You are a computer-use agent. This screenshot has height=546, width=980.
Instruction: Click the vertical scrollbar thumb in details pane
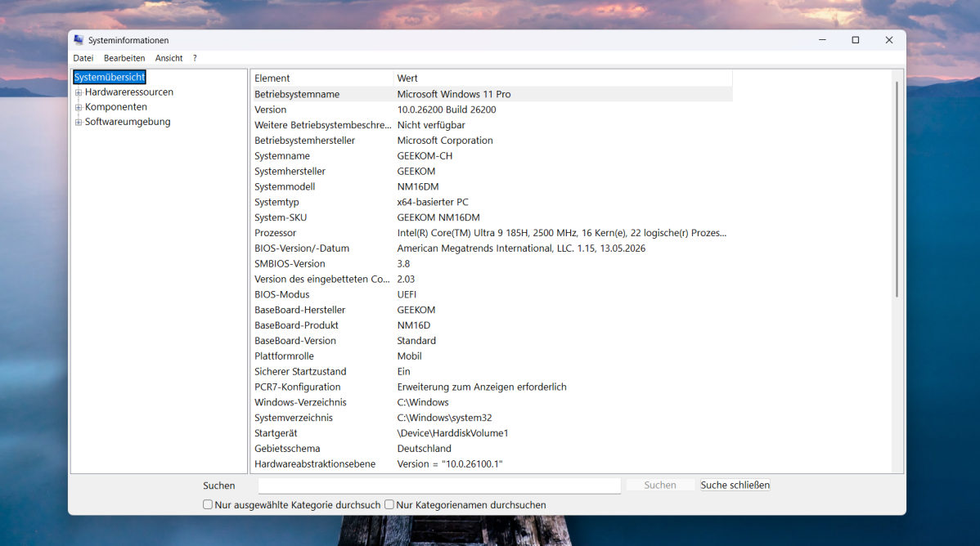(x=897, y=189)
